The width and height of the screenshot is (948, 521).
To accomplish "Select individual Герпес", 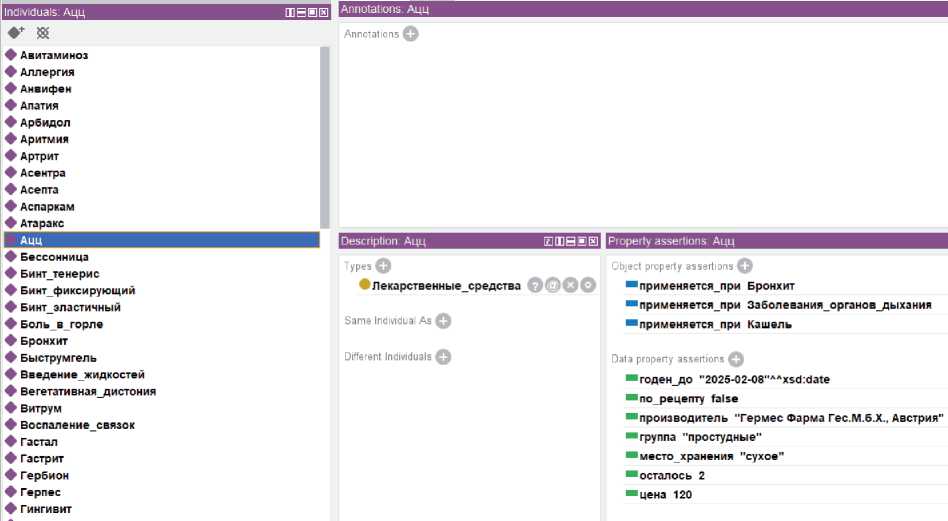I will 41,492.
